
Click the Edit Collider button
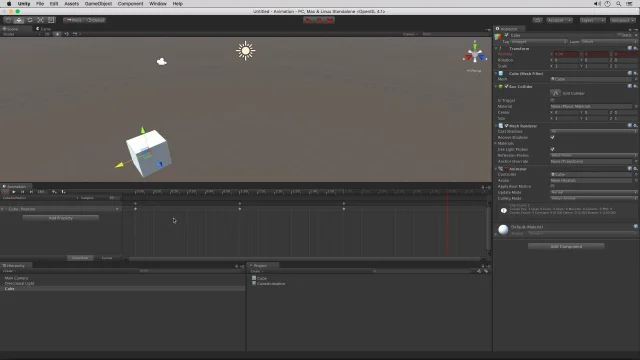[556, 93]
